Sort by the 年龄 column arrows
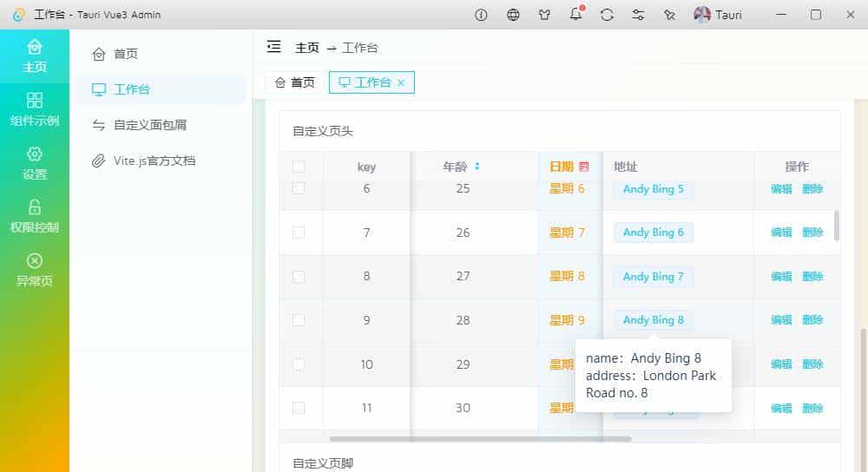The image size is (868, 472). click(477, 166)
